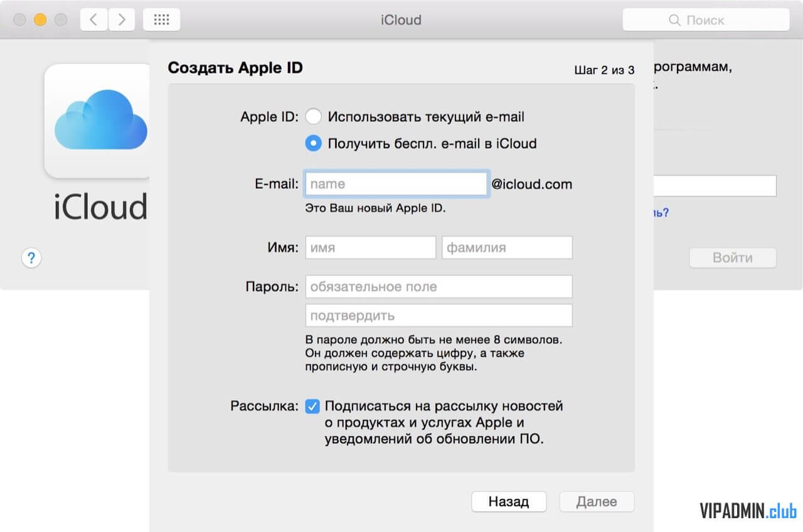Screen dimensions: 803x532
Task: Click the 'подтвердить' password confirmation field
Action: coord(439,316)
